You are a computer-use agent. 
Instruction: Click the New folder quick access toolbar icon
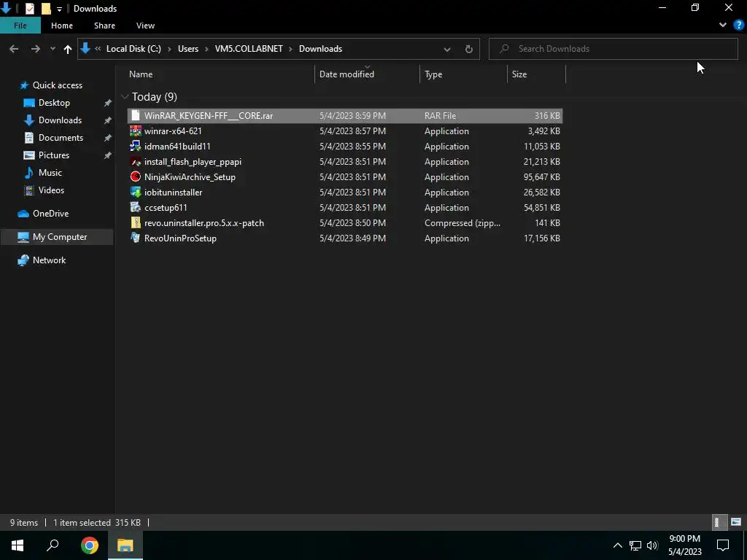tap(46, 8)
